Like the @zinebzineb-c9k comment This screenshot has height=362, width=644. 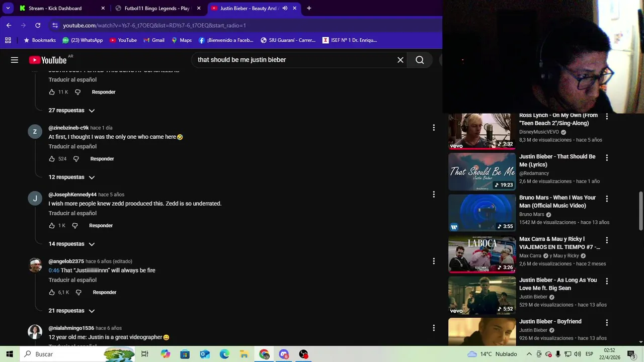[52, 159]
